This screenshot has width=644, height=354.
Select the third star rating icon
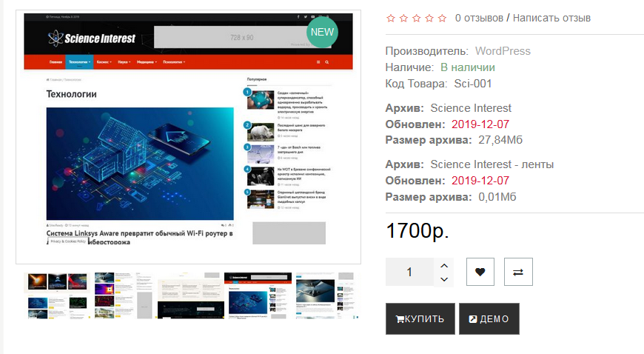[417, 18]
